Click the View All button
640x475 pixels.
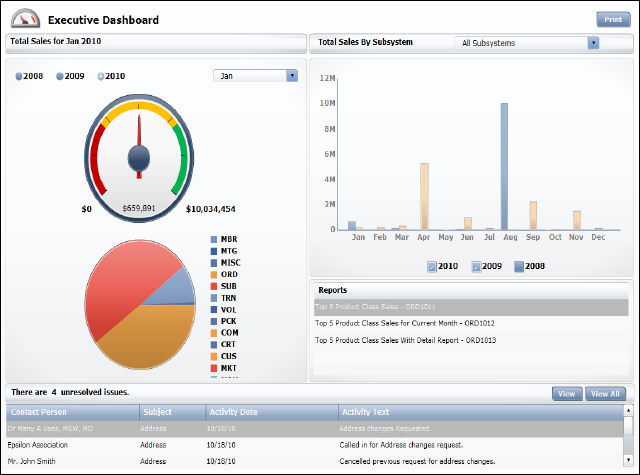pyautogui.click(x=605, y=394)
